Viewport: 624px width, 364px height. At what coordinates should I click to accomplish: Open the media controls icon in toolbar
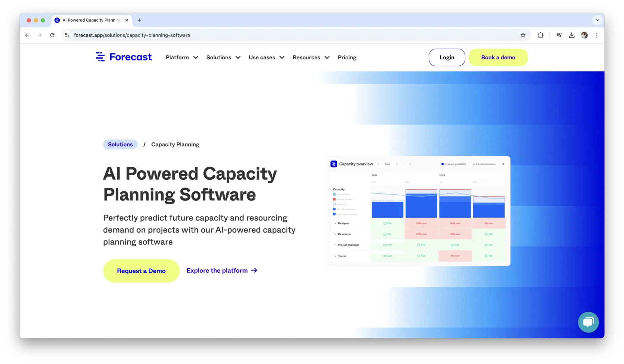[x=559, y=35]
